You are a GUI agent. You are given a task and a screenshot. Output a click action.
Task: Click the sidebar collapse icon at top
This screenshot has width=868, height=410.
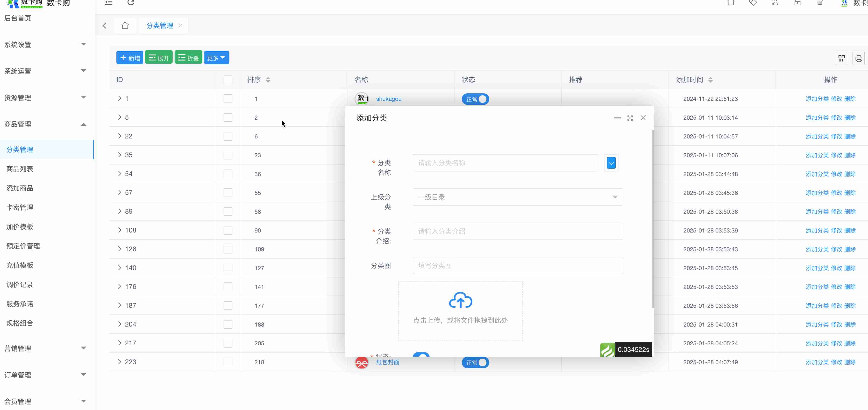108,3
